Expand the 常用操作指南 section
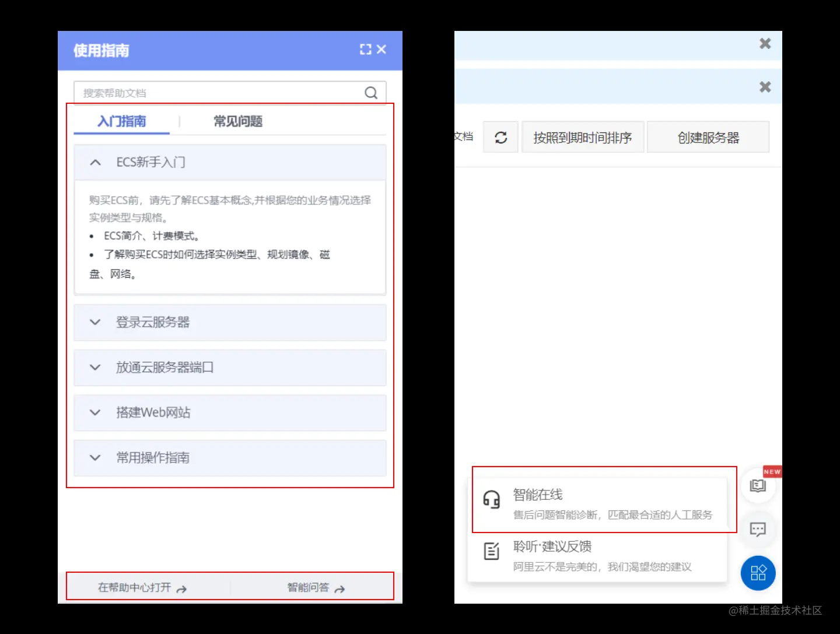This screenshot has height=634, width=840. [x=230, y=458]
